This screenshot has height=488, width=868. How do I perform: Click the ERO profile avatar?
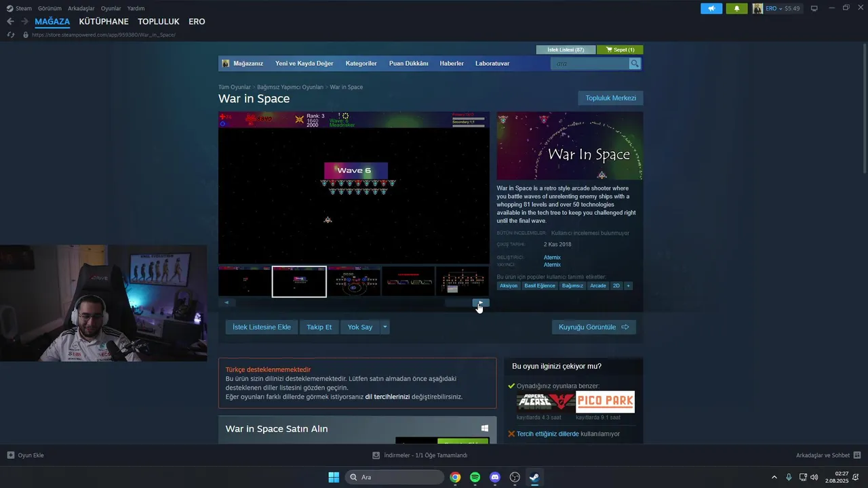757,8
